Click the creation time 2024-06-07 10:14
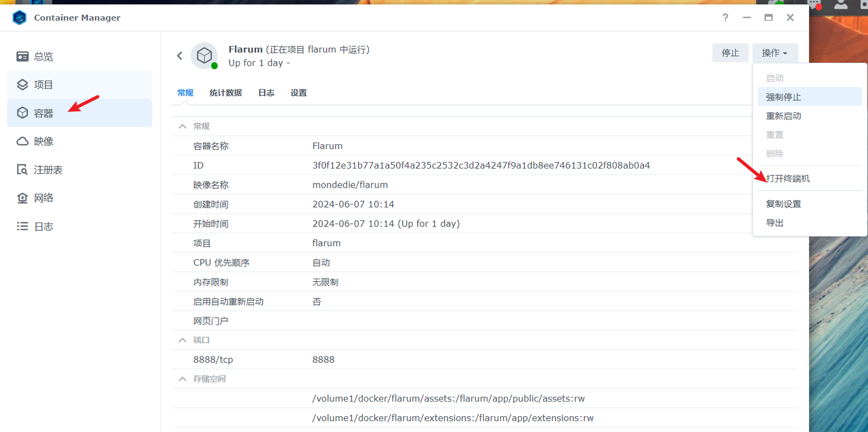 tap(353, 204)
